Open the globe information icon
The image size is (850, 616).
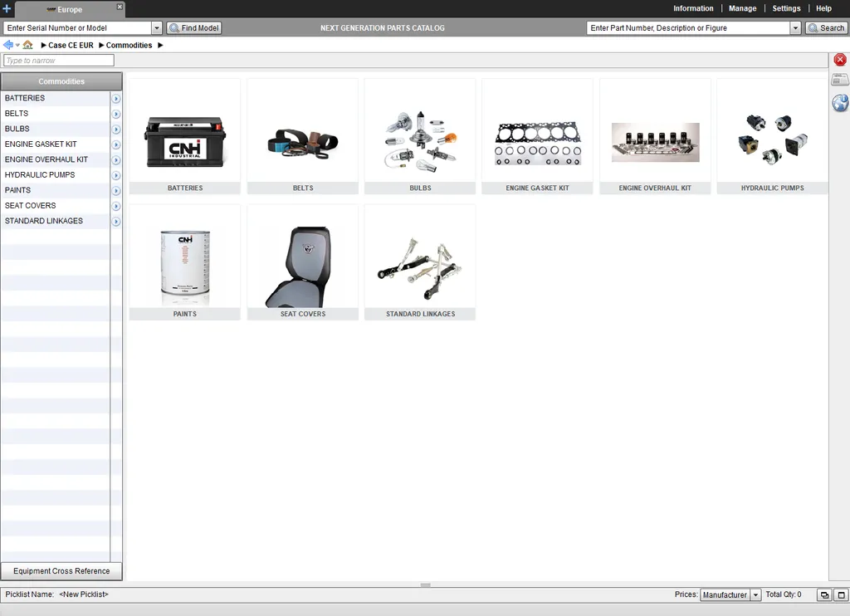[x=840, y=102]
